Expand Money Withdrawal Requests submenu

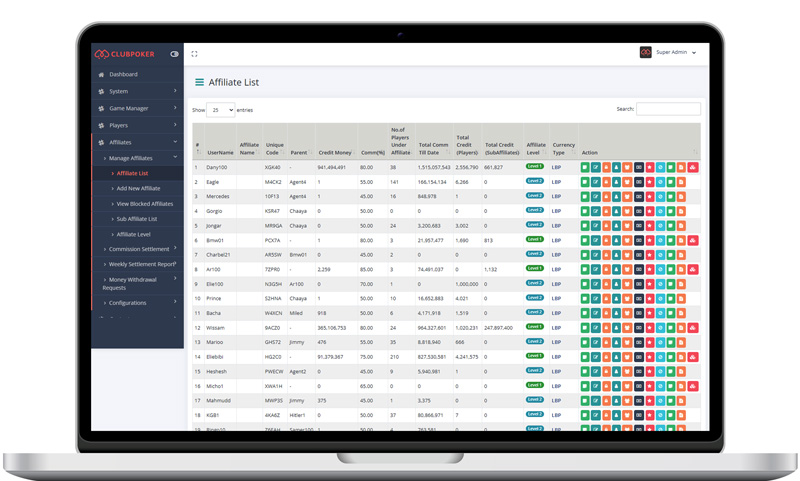click(137, 284)
